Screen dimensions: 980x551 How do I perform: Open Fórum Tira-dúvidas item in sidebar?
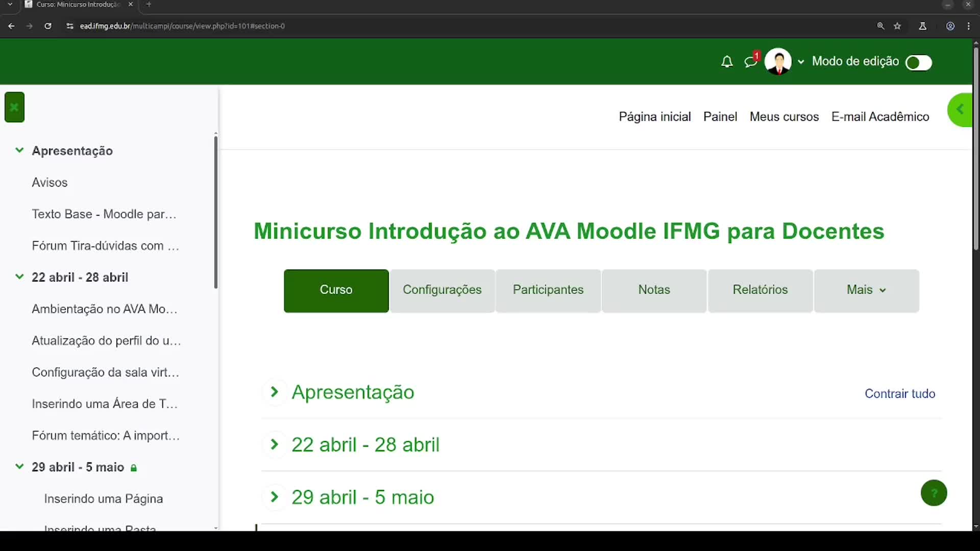105,246
